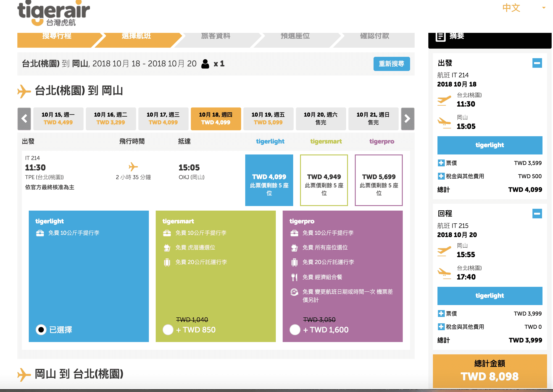The height and width of the screenshot is (392, 553).
Task: Click the 重新搜尋 button
Action: [x=391, y=64]
